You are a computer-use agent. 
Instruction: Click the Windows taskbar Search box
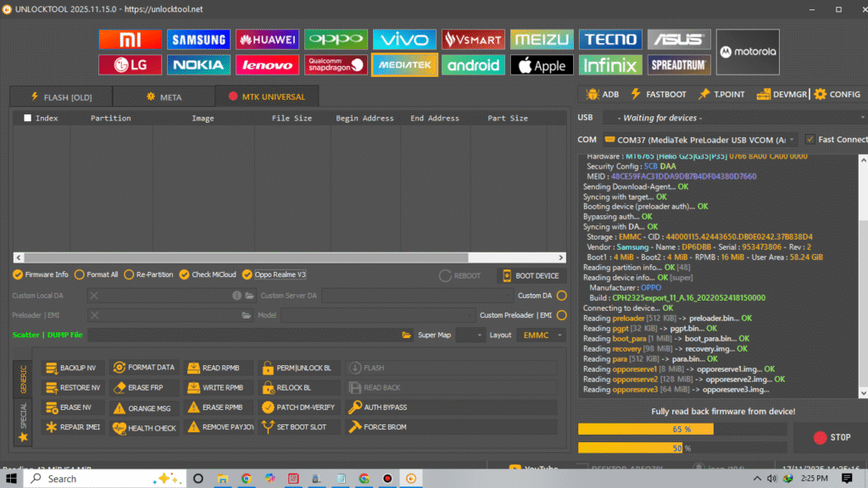click(93, 479)
